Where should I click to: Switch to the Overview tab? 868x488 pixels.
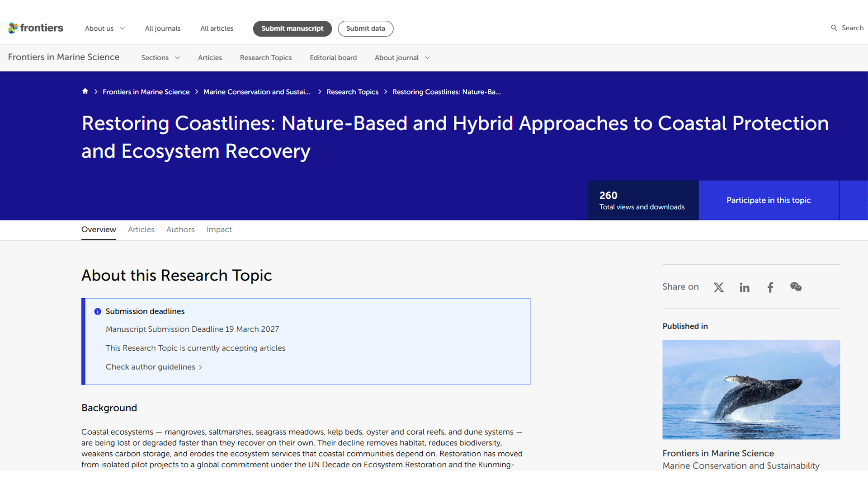click(x=99, y=230)
